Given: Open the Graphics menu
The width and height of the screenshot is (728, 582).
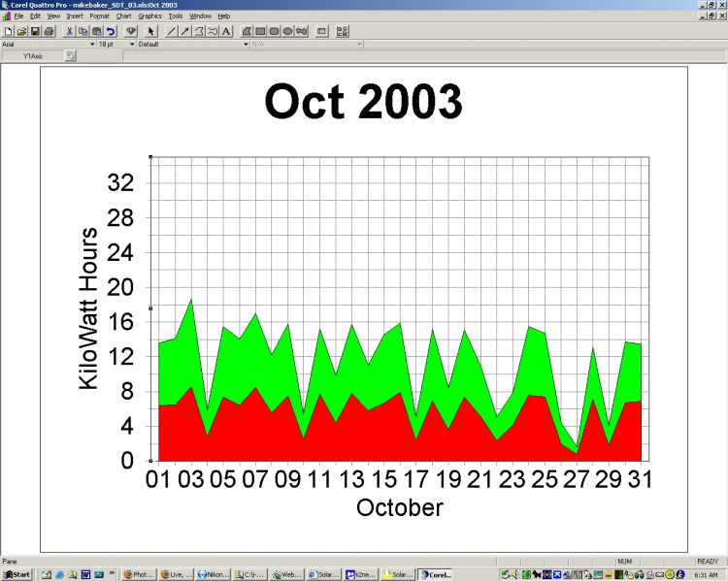Looking at the screenshot, I should point(149,16).
